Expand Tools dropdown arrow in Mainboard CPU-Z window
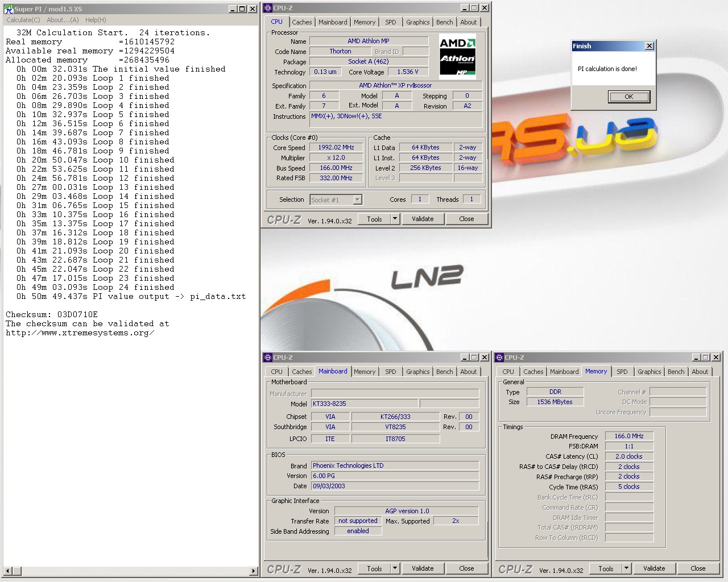The height and width of the screenshot is (582, 728). [395, 568]
